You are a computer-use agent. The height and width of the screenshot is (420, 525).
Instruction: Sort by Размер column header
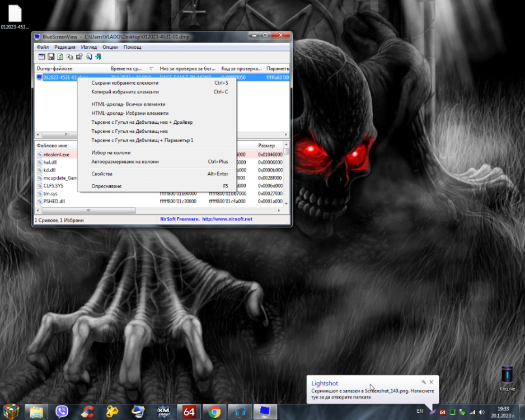[270, 146]
